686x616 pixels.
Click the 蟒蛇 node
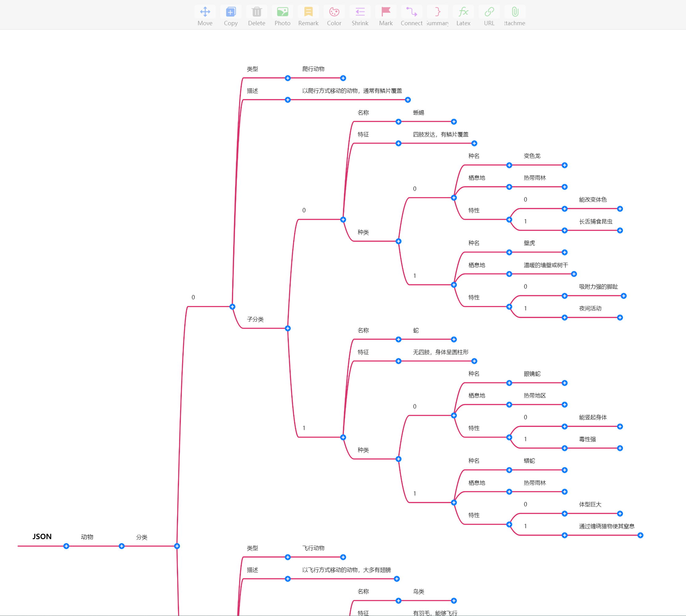point(529,461)
